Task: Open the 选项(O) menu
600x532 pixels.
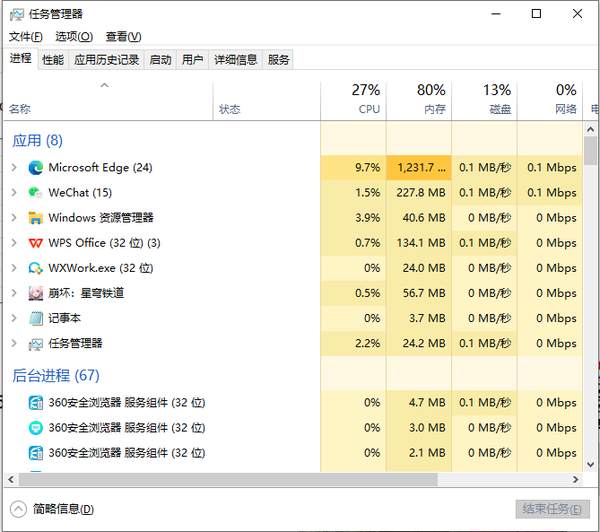Action: 74,37
